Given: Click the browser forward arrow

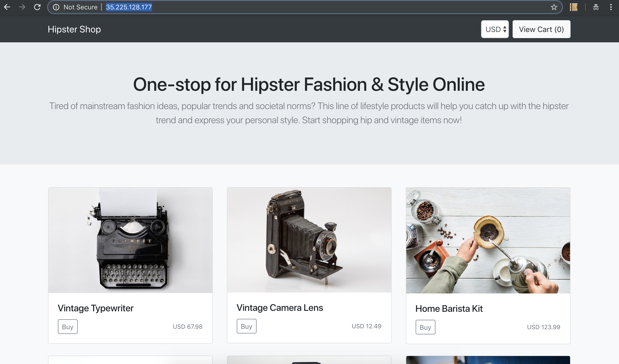Looking at the screenshot, I should [x=22, y=7].
